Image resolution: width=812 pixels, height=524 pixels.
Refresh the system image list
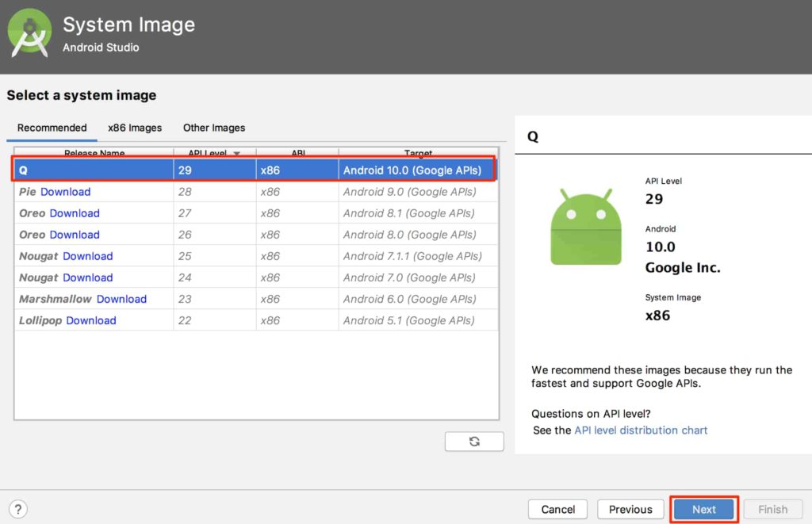click(x=474, y=441)
